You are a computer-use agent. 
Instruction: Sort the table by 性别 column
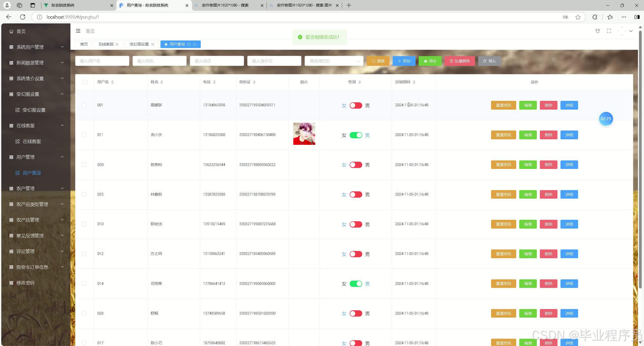point(360,82)
